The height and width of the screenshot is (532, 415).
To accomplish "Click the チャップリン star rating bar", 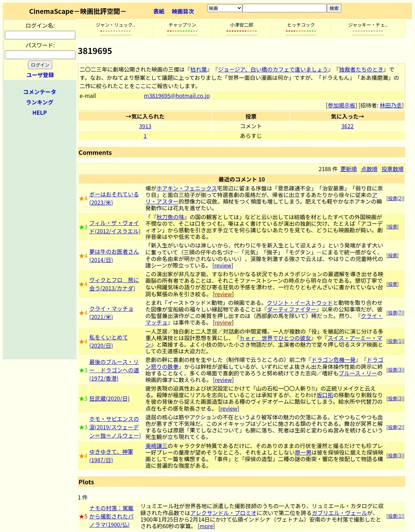I will coord(182,31).
